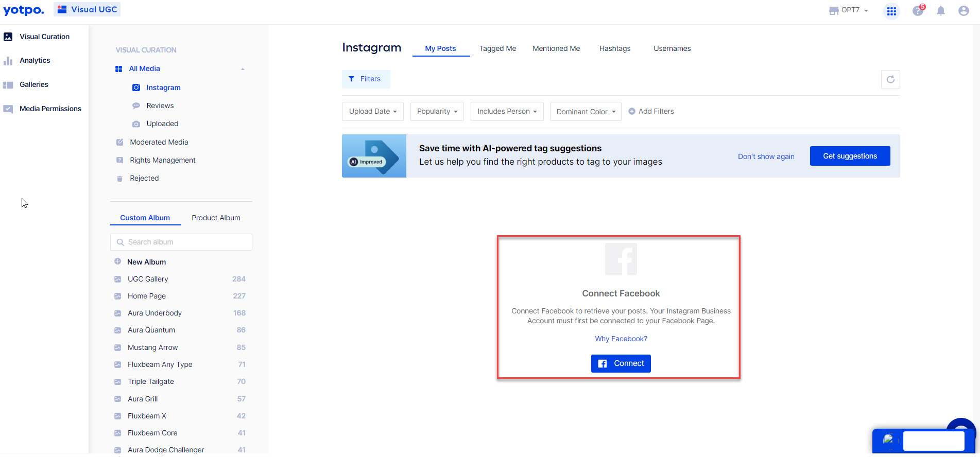Open the Dominant Color filter dropdown
Image resolution: width=980 pixels, height=457 pixels.
pos(586,111)
